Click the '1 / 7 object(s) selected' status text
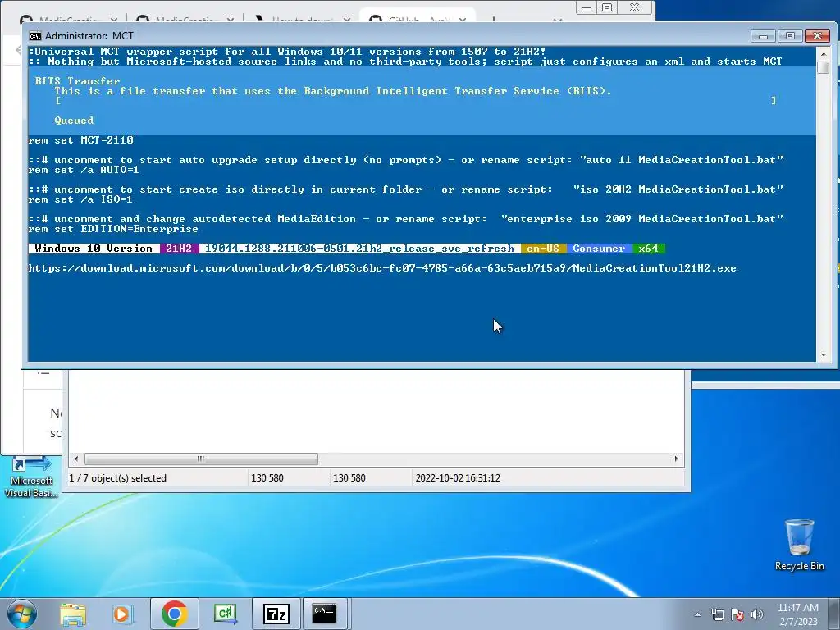 pyautogui.click(x=117, y=478)
